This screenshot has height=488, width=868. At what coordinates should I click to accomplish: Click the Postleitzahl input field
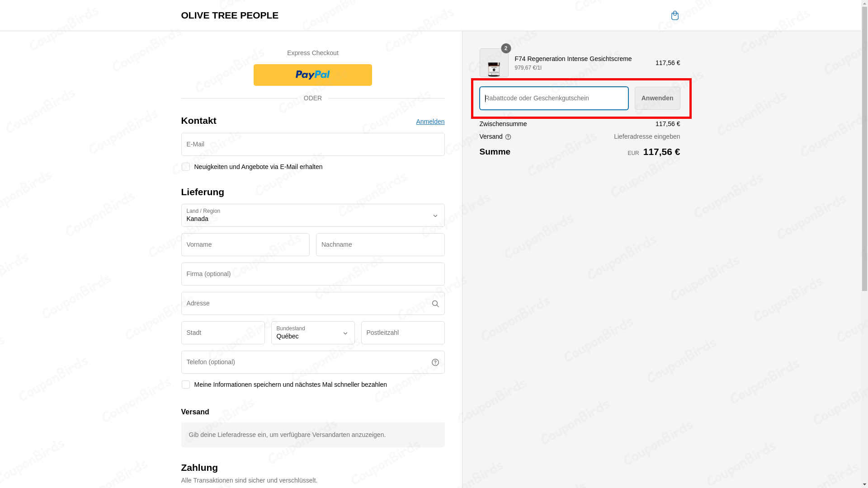point(403,333)
